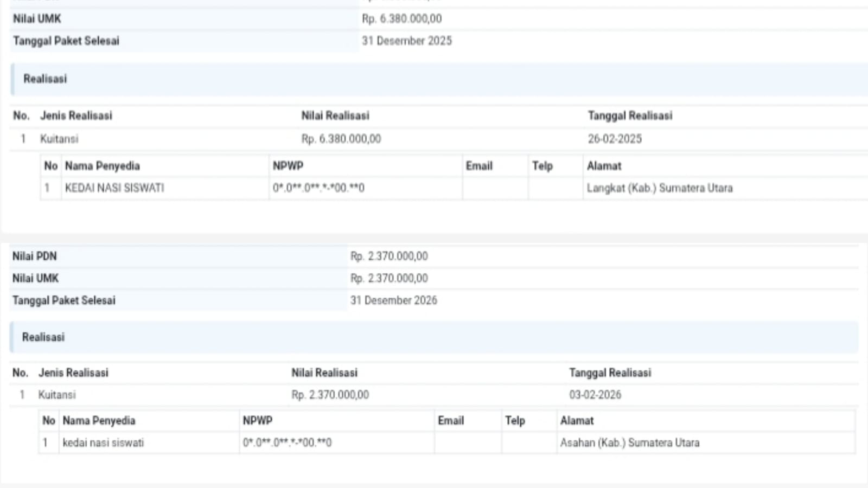This screenshot has height=488, width=868.
Task: Click the Email column header in the Asahan supplier table
Action: [x=451, y=421]
